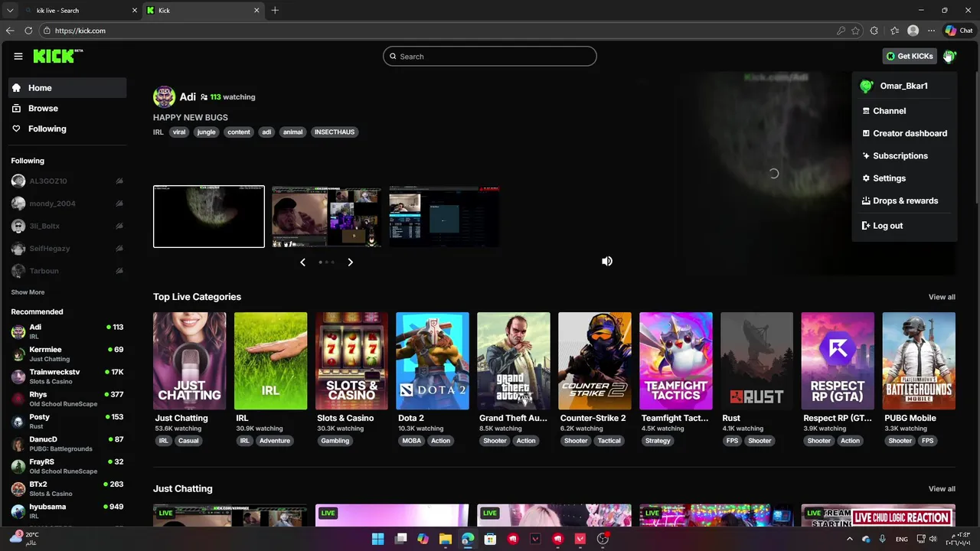Click Trainwreckstv avatar in Recommended
The height and width of the screenshot is (551, 980).
tap(18, 377)
